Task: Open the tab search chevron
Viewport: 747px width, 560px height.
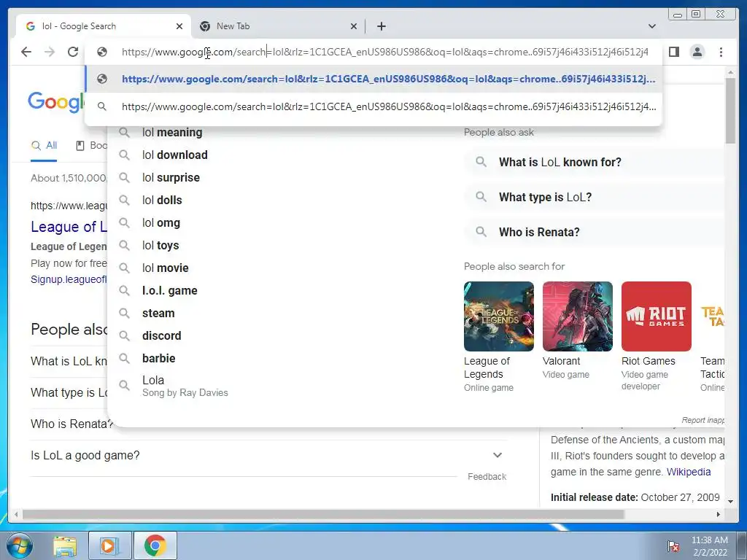Action: click(x=652, y=26)
